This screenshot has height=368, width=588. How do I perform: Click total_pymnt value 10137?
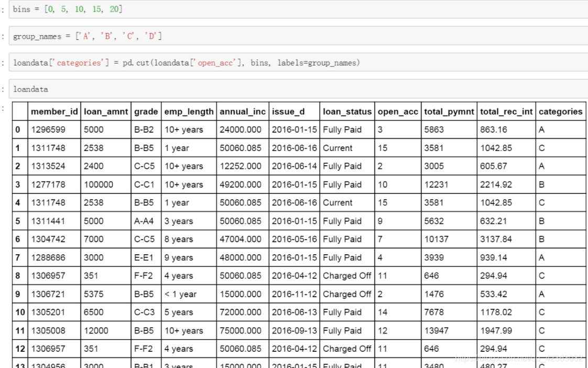pos(436,240)
